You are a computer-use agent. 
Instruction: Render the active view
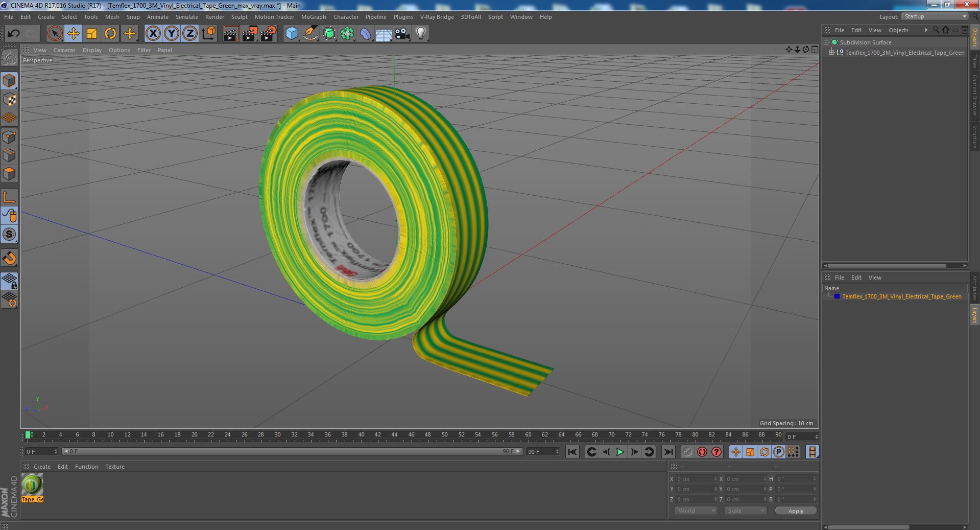click(231, 34)
